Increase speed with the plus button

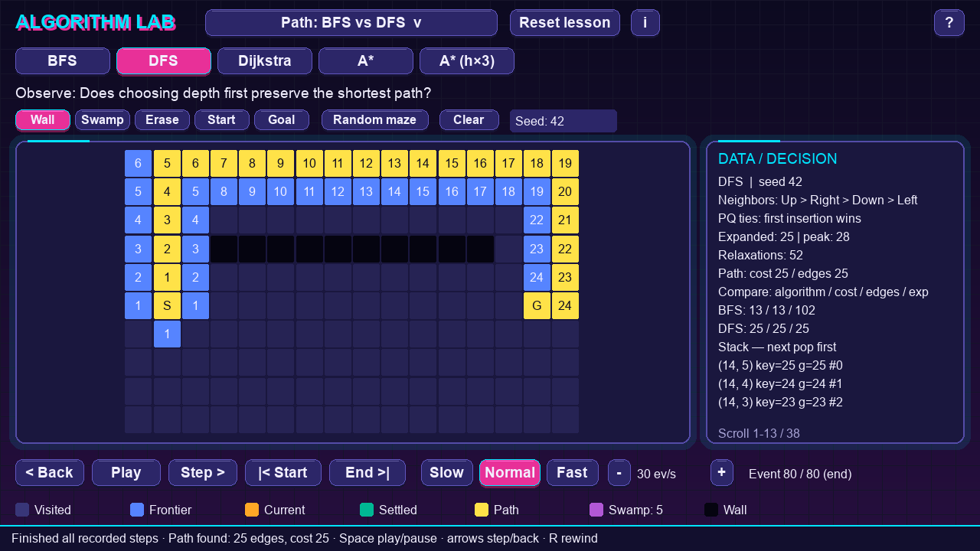click(722, 473)
